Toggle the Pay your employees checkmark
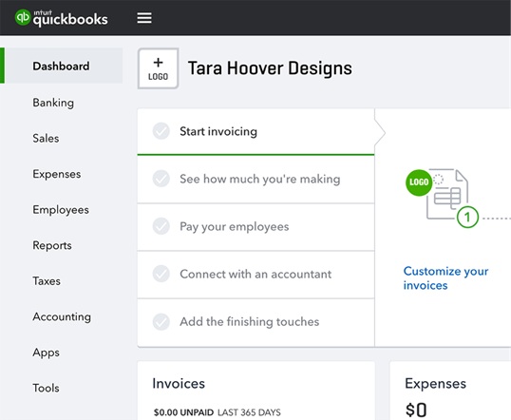This screenshot has height=420, width=511. tap(161, 226)
